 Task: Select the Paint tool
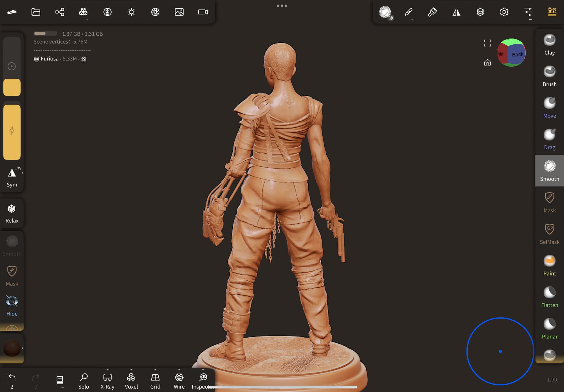click(x=550, y=266)
